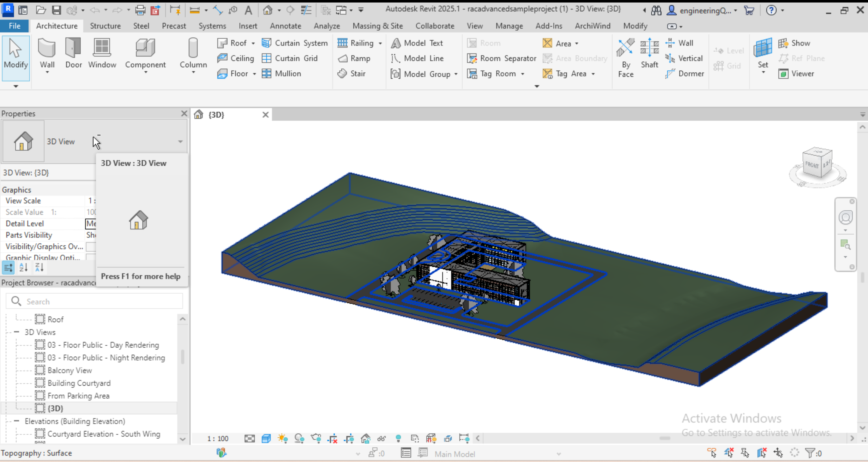
Task: Toggle Shadows in the view control bar
Action: tap(299, 438)
